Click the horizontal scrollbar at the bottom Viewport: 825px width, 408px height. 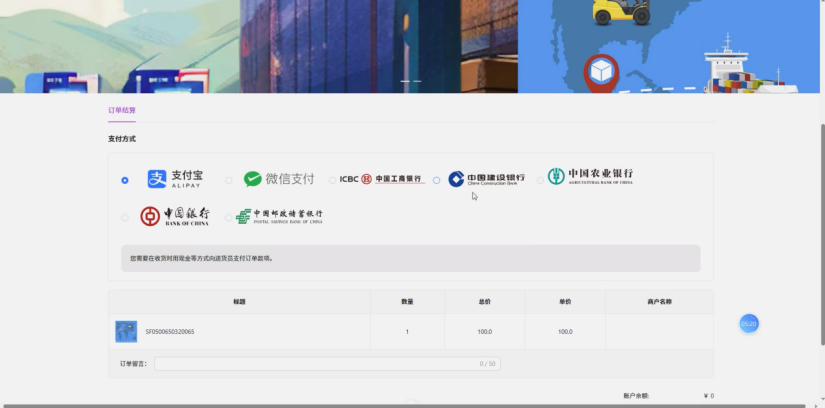pyautogui.click(x=405, y=406)
